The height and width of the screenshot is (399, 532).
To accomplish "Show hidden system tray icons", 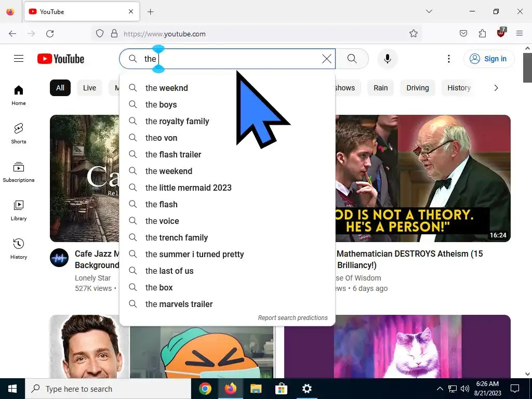I will pyautogui.click(x=440, y=389).
